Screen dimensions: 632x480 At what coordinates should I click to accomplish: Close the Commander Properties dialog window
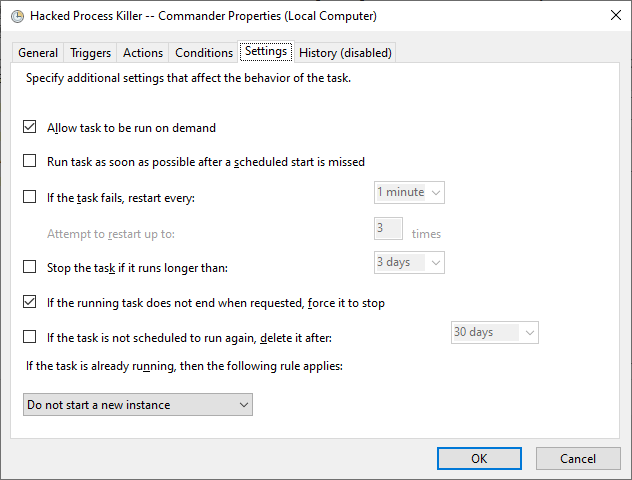click(611, 16)
